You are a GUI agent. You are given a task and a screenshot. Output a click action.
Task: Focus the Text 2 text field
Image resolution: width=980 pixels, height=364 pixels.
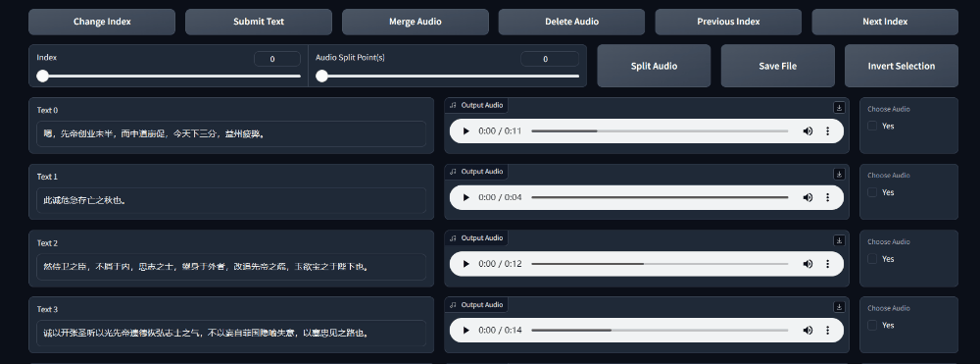pyautogui.click(x=231, y=267)
